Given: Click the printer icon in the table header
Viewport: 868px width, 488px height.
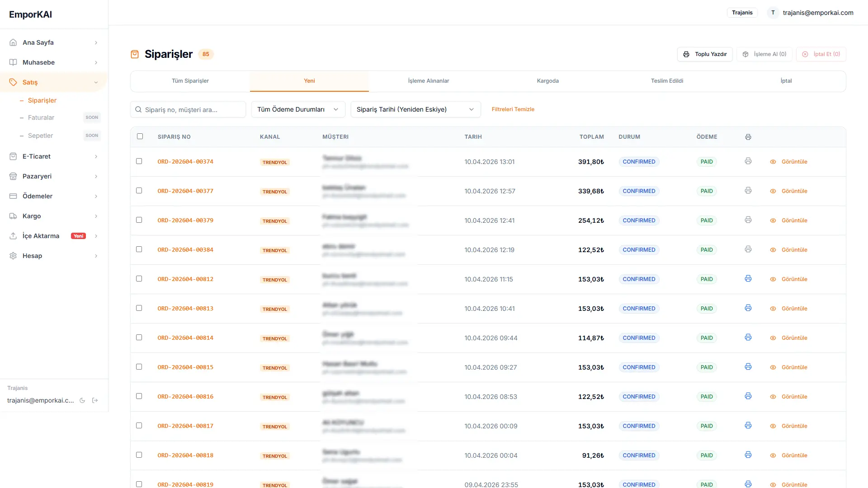Looking at the screenshot, I should (748, 137).
